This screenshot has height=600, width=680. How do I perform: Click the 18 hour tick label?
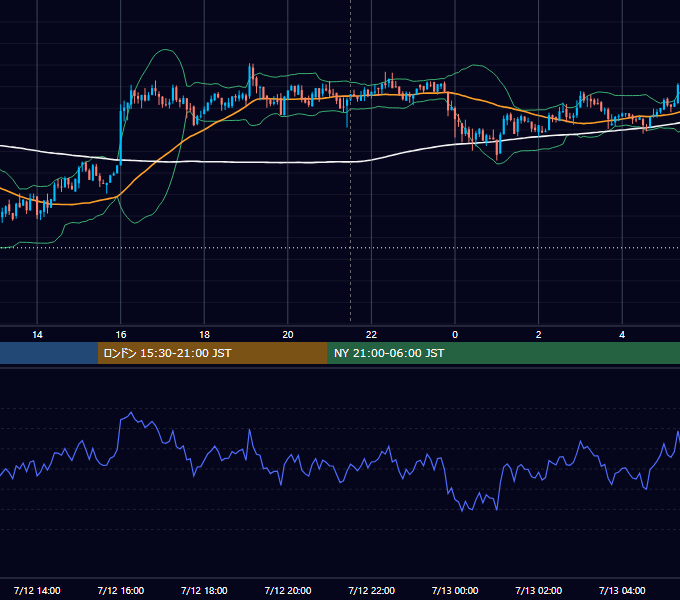204,335
